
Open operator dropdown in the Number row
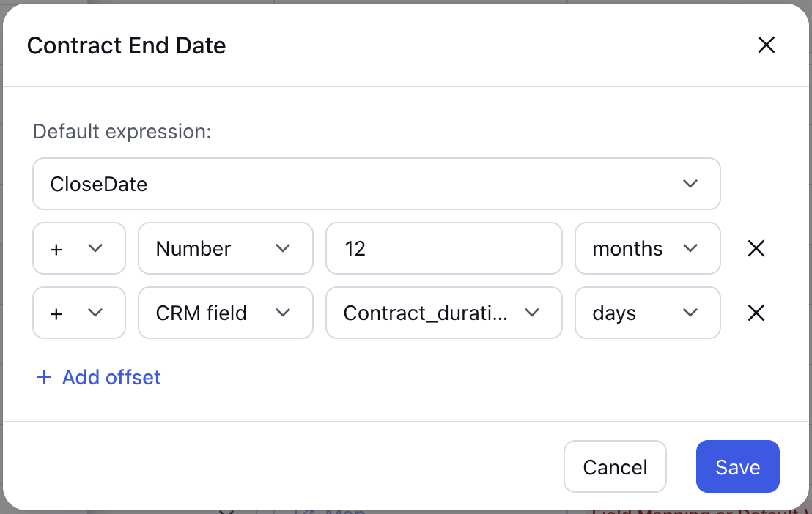tap(79, 248)
